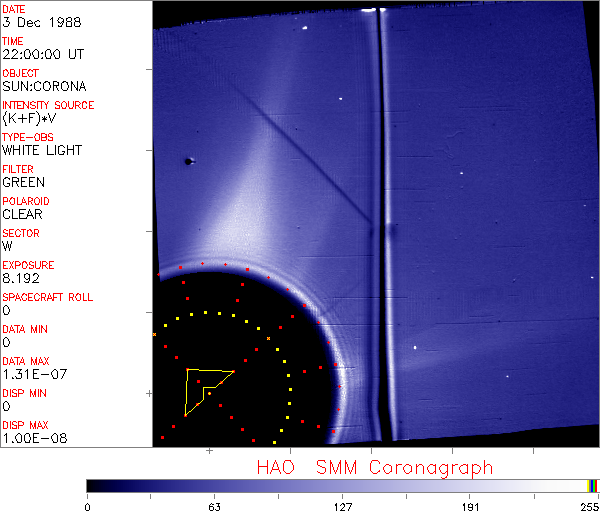Click the INTENSITY SOURCE label
Image resolution: width=600 pixels, height=512 pixels.
[x=48, y=105]
